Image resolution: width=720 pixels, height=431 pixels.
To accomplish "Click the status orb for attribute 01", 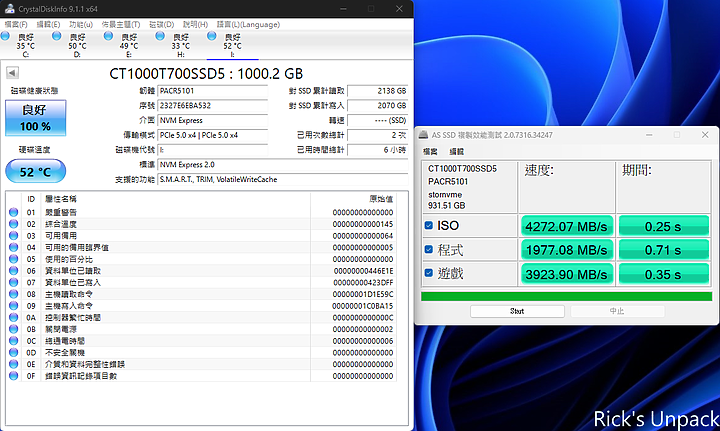I will [13, 212].
